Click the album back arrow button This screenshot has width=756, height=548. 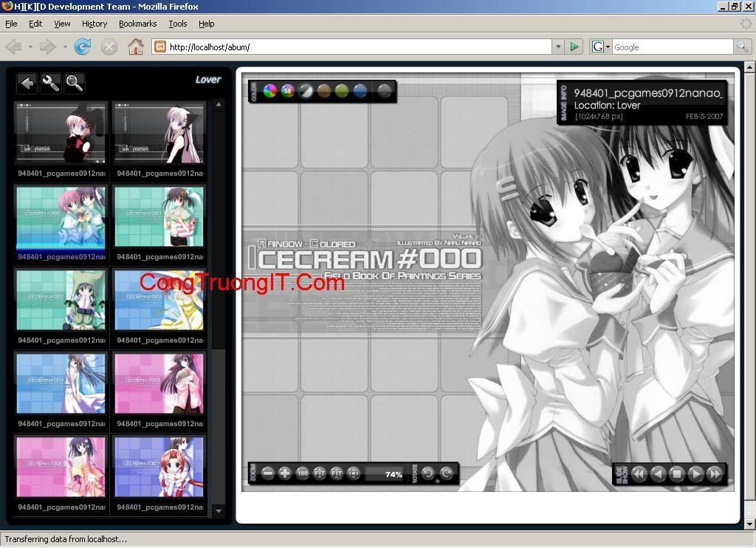27,83
